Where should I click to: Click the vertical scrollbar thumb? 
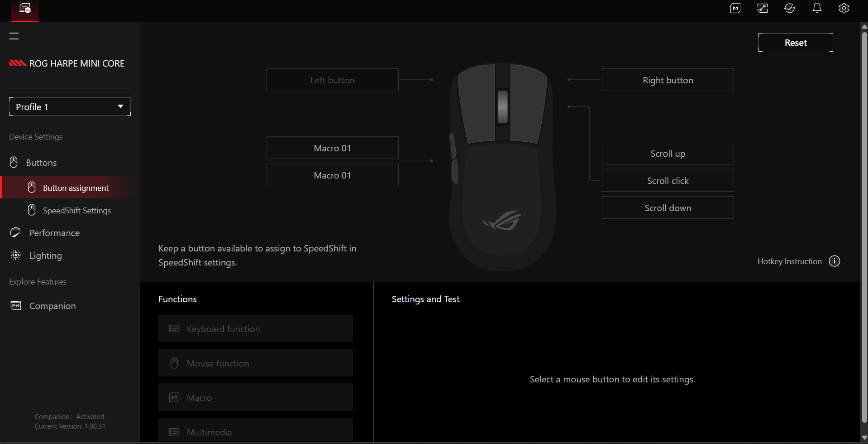pyautogui.click(x=864, y=227)
